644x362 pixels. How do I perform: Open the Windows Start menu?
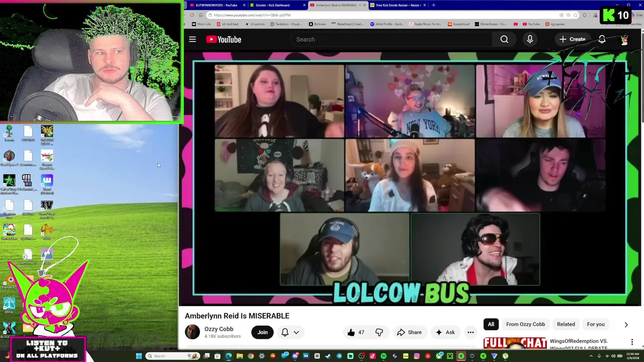[x=138, y=356]
